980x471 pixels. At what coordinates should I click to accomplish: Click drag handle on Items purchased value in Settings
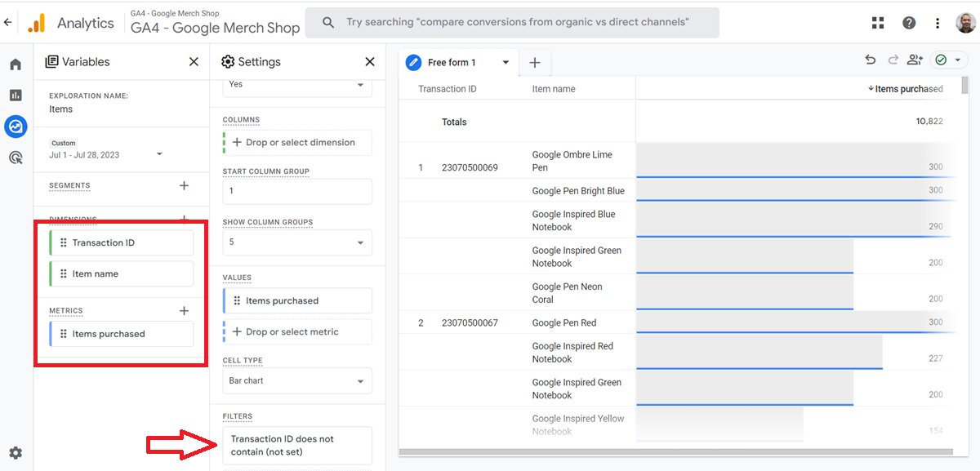click(237, 301)
